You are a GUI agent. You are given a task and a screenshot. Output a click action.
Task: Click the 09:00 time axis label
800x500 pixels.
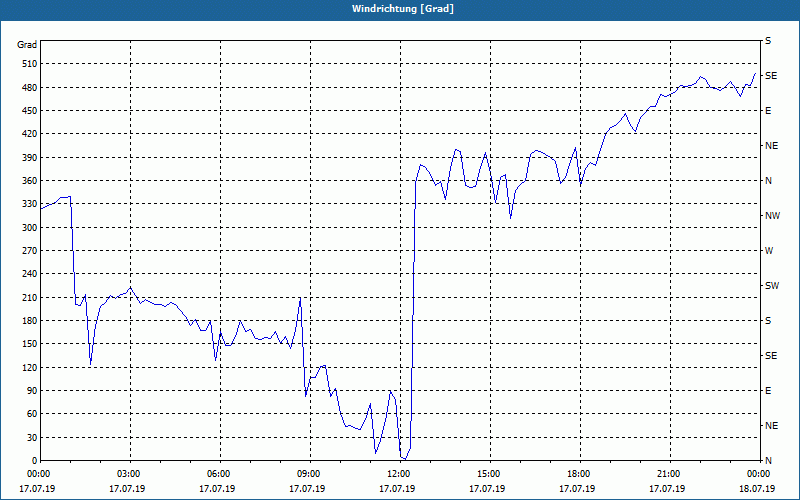coord(310,474)
